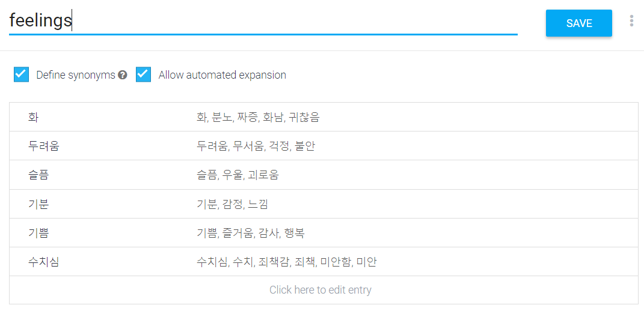
Task: Edit synonyms 기쁨, 즐거움, 감사, 행복
Action: (251, 233)
